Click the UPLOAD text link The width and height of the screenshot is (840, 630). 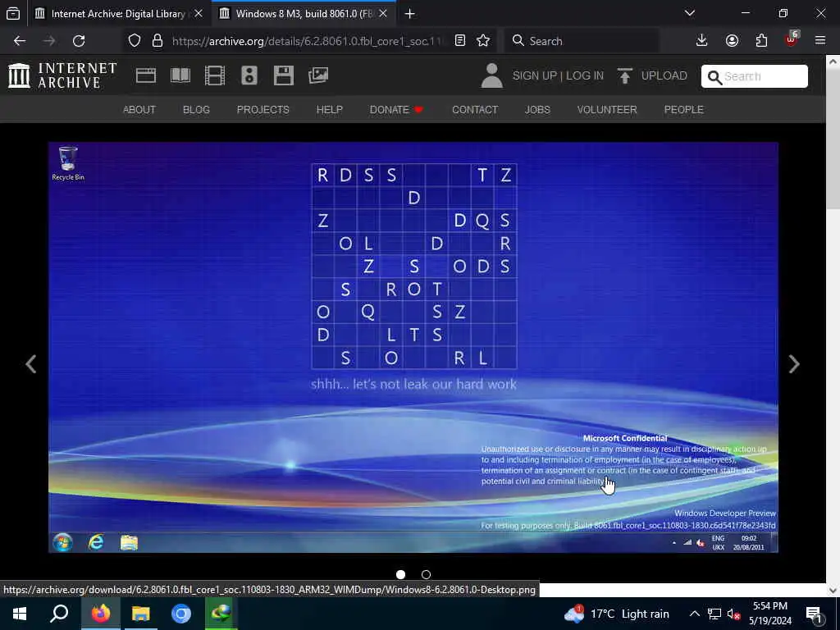664,75
